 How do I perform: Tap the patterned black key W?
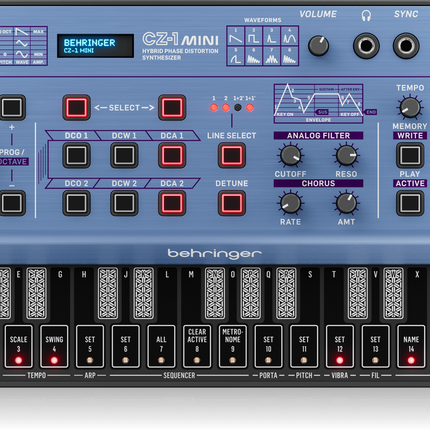click(x=393, y=292)
